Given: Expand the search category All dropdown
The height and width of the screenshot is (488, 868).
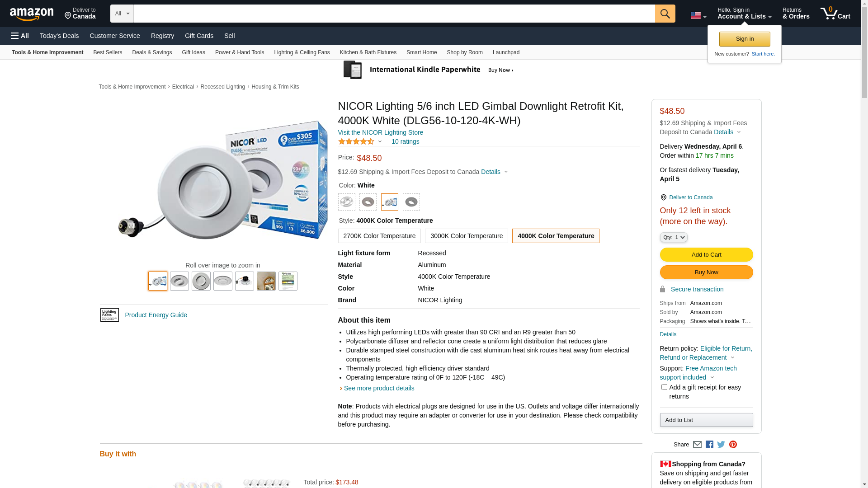Looking at the screenshot, I should (x=122, y=14).
